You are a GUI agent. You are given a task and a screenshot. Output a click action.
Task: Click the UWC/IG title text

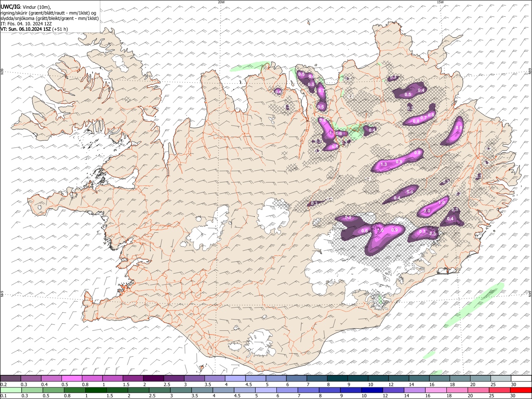tap(10, 7)
